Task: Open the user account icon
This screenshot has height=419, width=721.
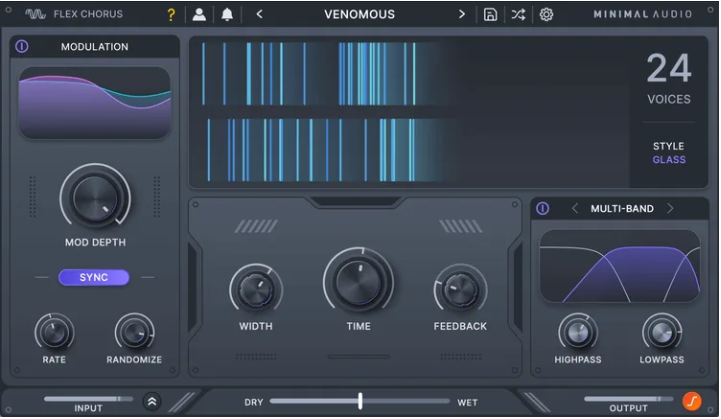Action: point(199,15)
